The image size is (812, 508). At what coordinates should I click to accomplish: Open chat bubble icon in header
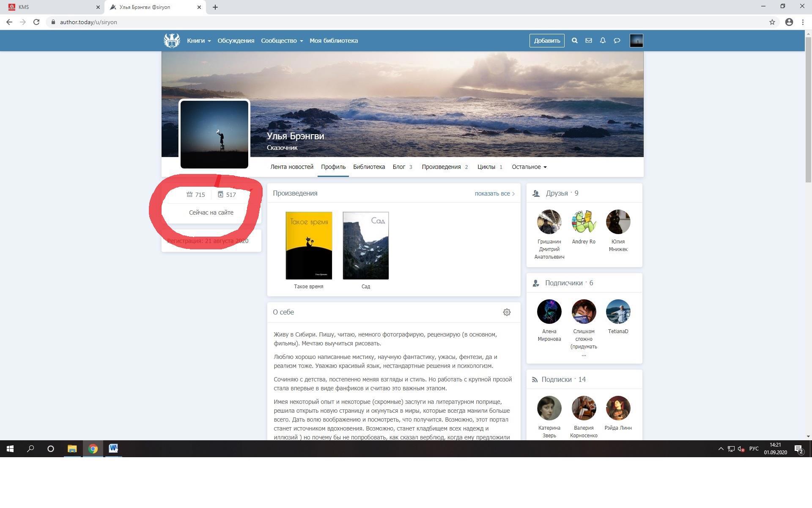tap(617, 41)
